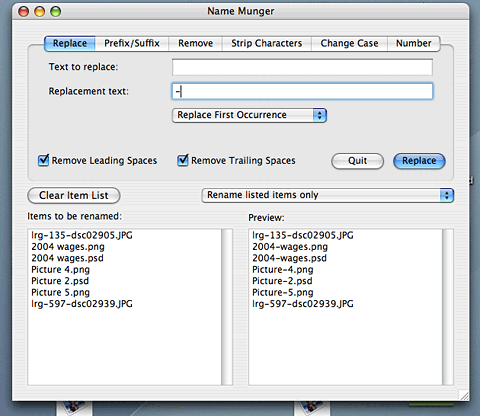Screen dimensions: 480x416
Task: Switch to the Replace tab
Action: pyautogui.click(x=70, y=43)
